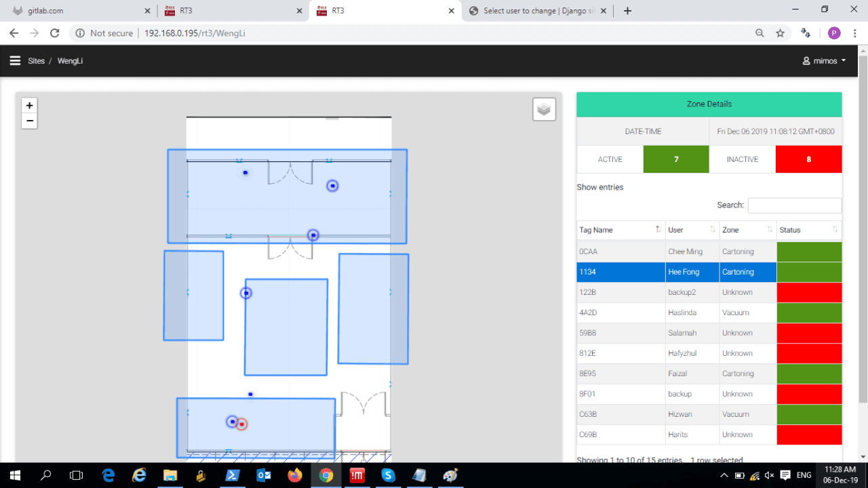Viewport: 868px width, 488px height.
Task: Click the Sites breadcrumb link
Action: 36,60
